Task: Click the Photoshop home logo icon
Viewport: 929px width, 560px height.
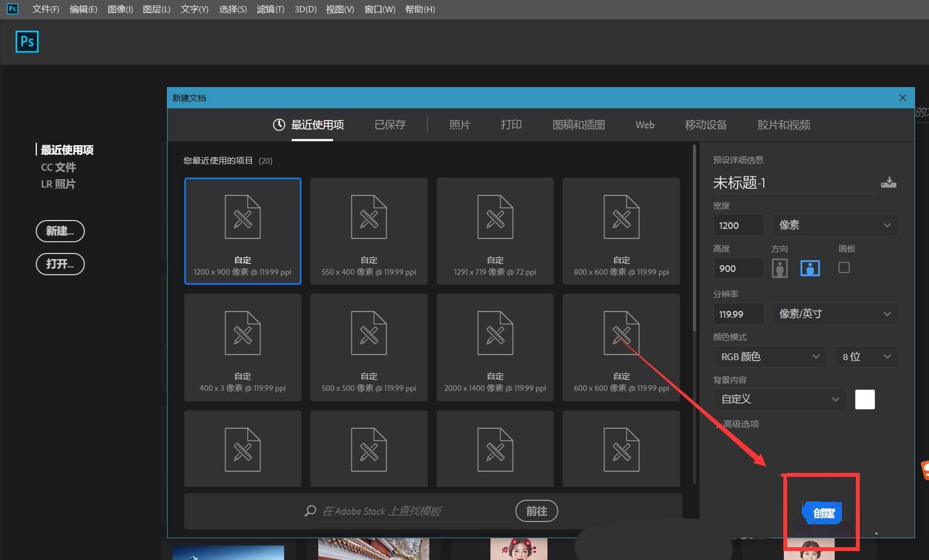Action: coord(27,42)
